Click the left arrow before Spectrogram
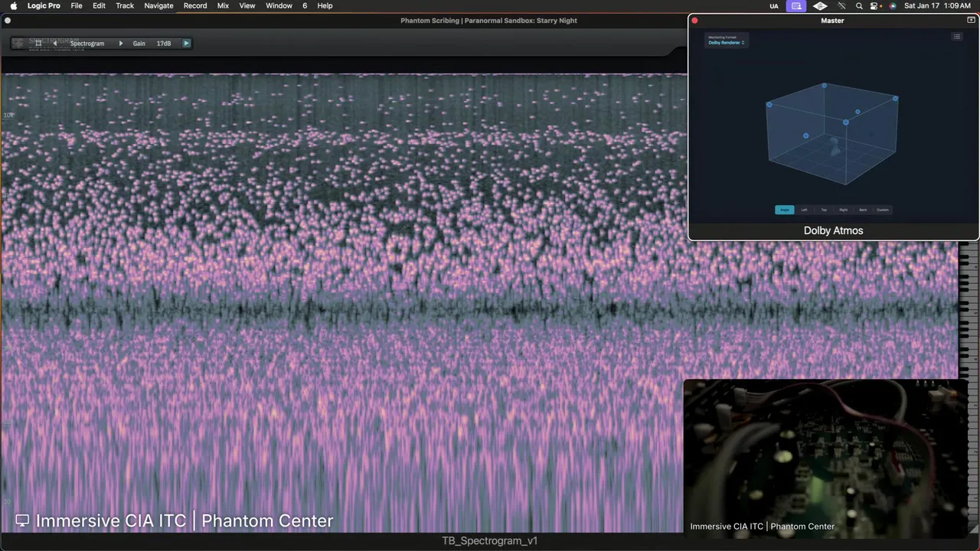The image size is (980, 551). pos(54,44)
